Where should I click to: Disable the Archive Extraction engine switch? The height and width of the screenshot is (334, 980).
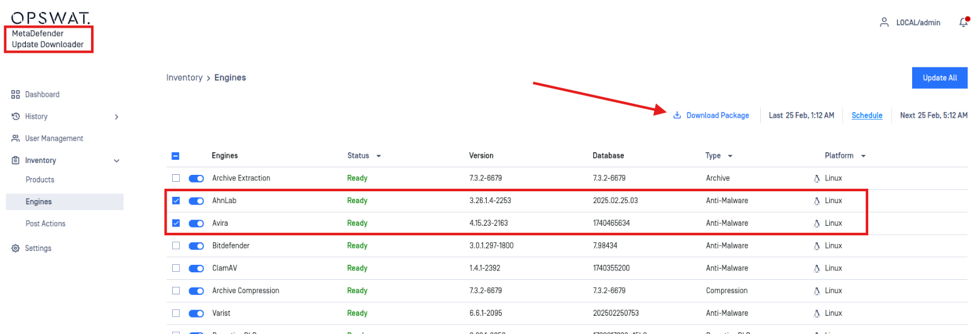click(x=197, y=178)
